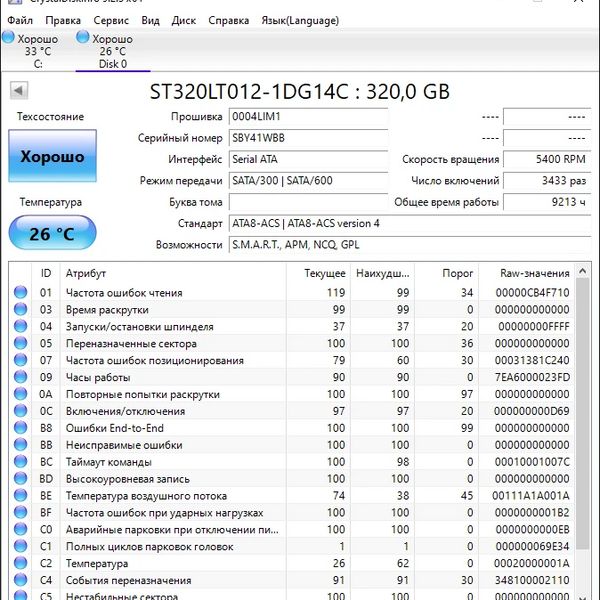Click status icon of row 01 Частота ошибок чтения
Image resolution: width=600 pixels, height=600 pixels.
(21, 292)
